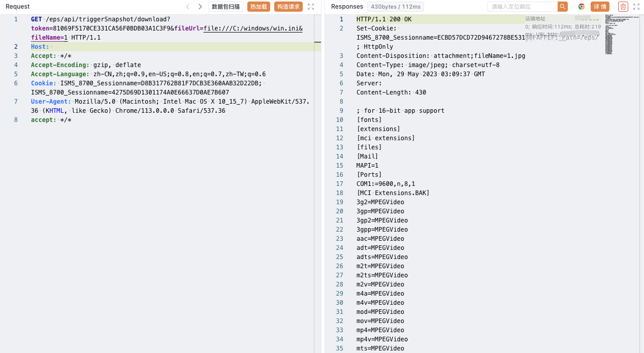Click the Responses panel title
Screen dimensions: 644x353
[347, 7]
